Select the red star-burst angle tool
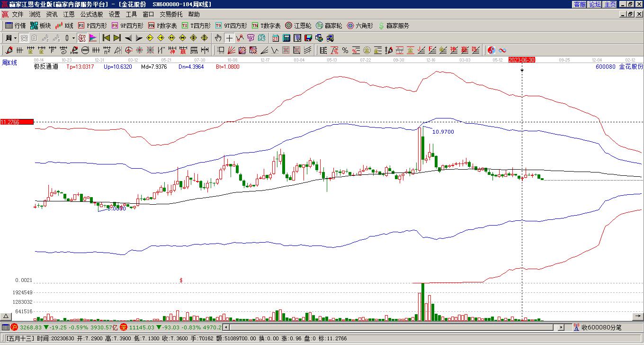This screenshot has height=345, width=644. coord(139,50)
